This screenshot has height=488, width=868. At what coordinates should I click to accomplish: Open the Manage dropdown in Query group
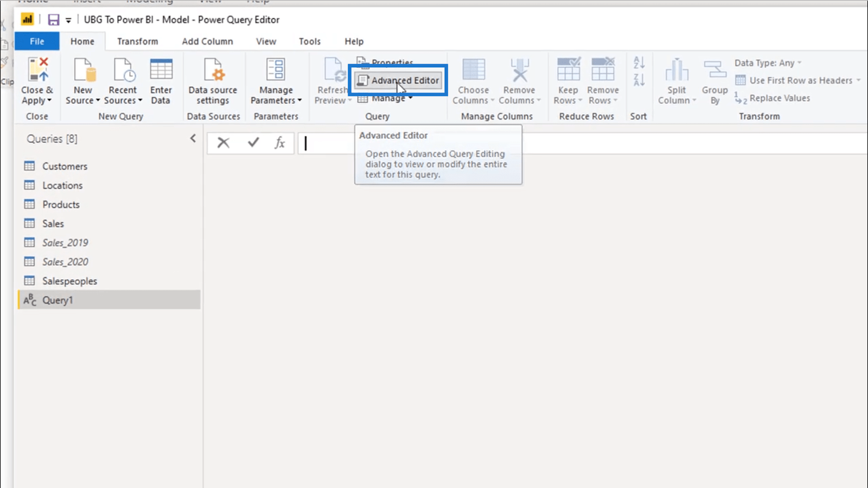[385, 98]
